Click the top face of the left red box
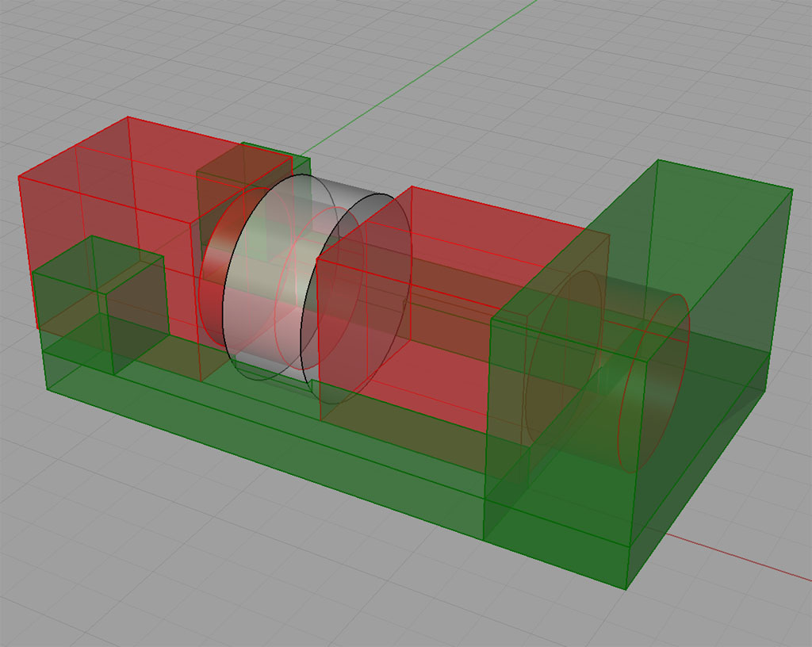The width and height of the screenshot is (812, 647). (x=155, y=166)
